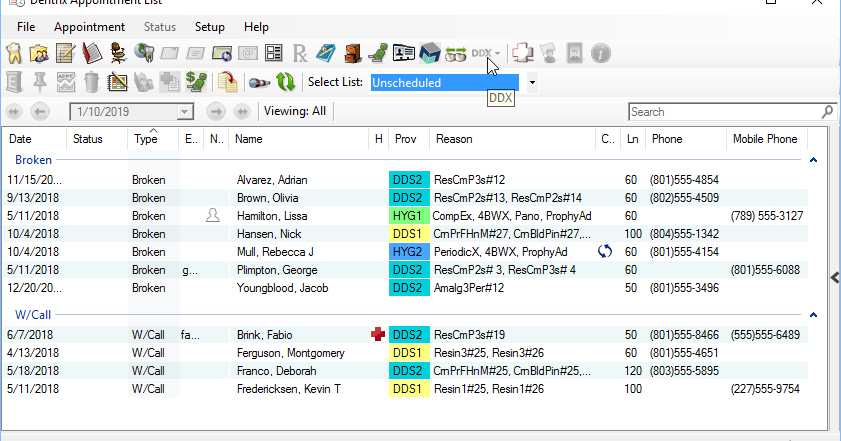Select the Brown, Olivia row

(x=405, y=198)
